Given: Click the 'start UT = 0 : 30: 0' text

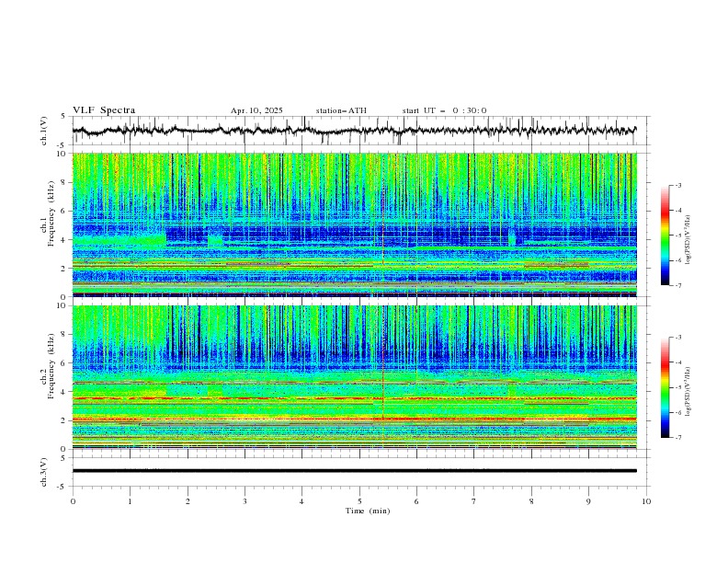Looking at the screenshot, I should 444,110.
